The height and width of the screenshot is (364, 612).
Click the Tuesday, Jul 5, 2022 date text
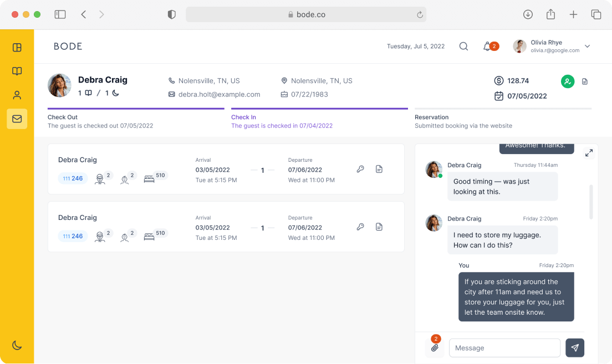416,46
